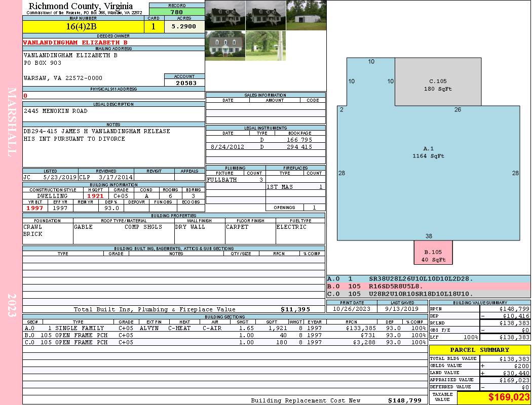The height and width of the screenshot is (405, 532).
Task: Select sketch code SR38U28L26U10L10D10L2D28.
Action: tap(421, 278)
